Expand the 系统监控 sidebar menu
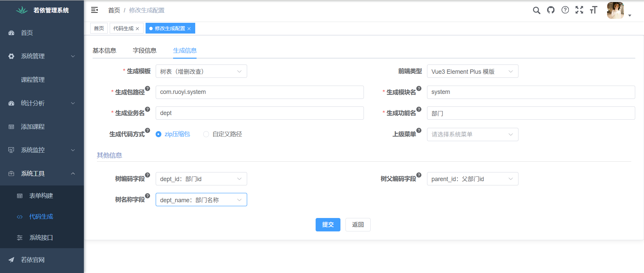Screen dimensions: 644x273 42,150
